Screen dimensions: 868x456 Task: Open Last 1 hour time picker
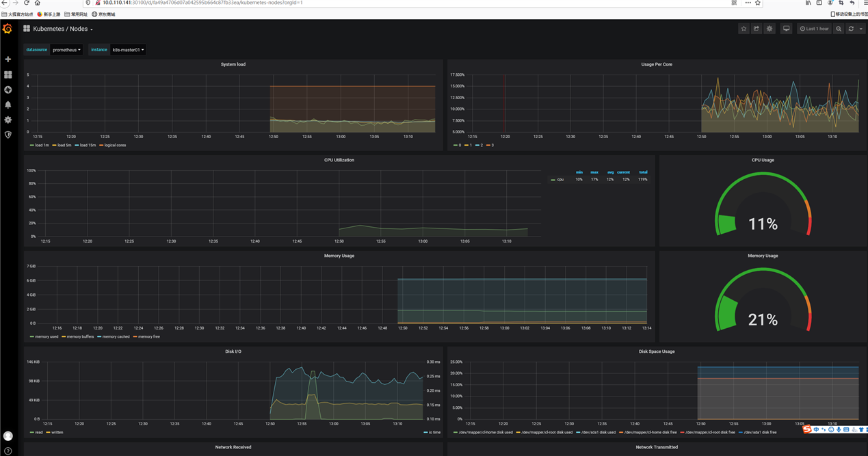click(814, 29)
